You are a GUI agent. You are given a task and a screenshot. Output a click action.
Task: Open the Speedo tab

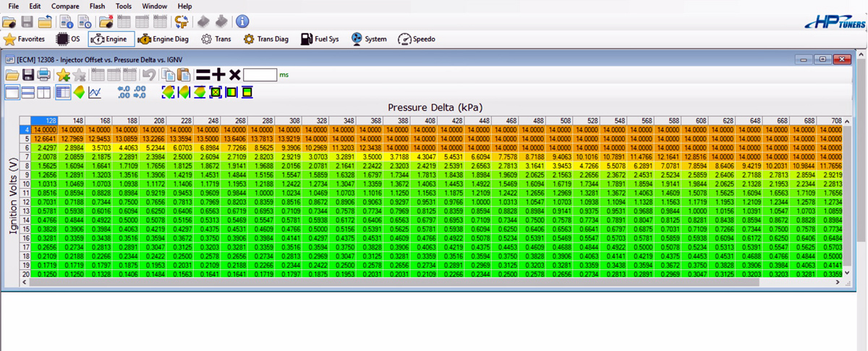pyautogui.click(x=417, y=39)
